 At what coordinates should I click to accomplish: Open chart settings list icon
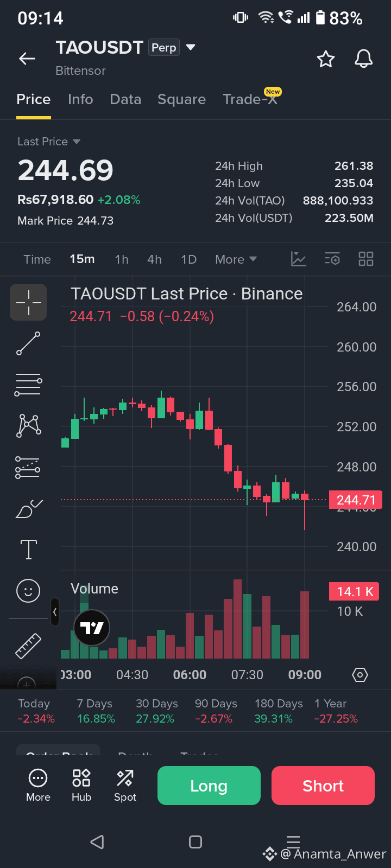tap(332, 259)
